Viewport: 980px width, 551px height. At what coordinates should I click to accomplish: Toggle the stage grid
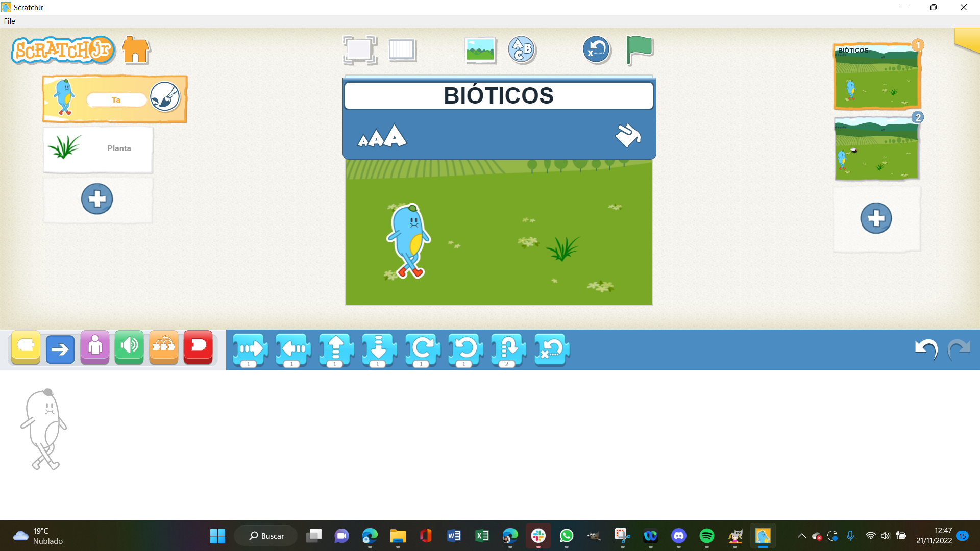[x=402, y=50]
